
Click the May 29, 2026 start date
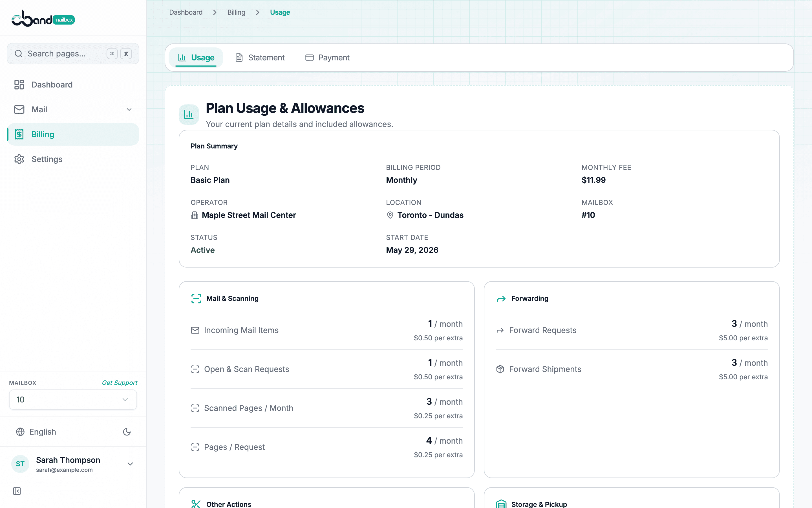(x=412, y=250)
